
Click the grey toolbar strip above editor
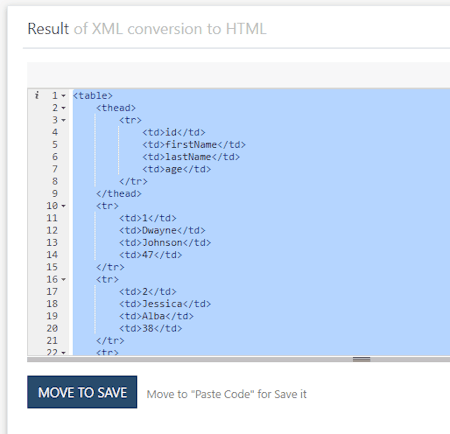pyautogui.click(x=238, y=75)
